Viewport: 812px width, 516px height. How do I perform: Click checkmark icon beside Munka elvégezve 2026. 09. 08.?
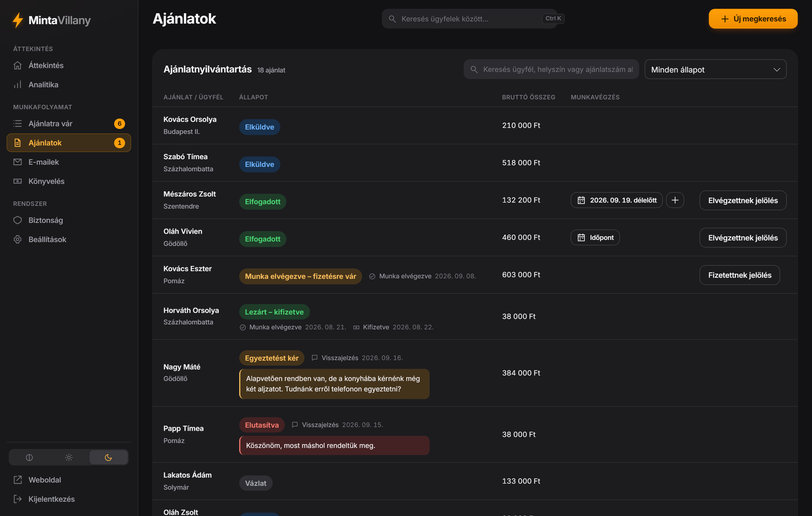(372, 276)
